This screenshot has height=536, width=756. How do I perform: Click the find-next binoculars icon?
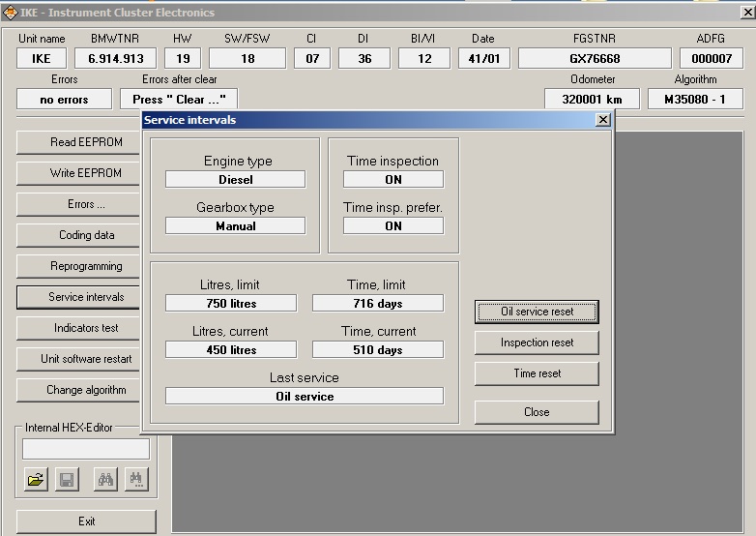(x=136, y=479)
